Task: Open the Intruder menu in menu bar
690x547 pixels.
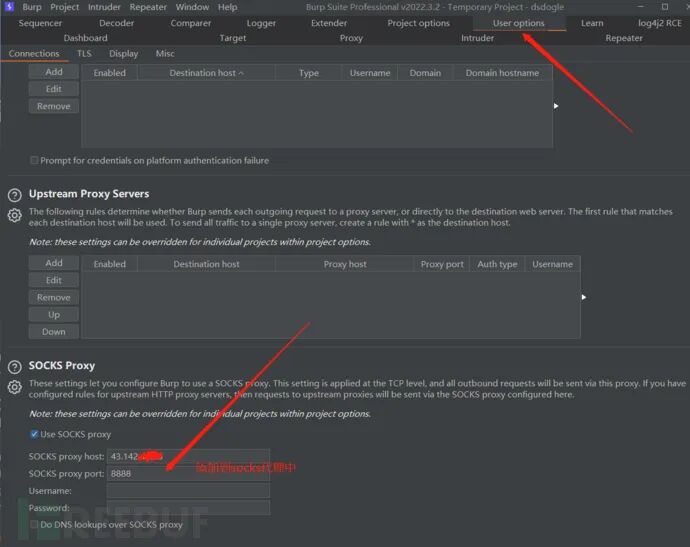Action: pyautogui.click(x=104, y=7)
